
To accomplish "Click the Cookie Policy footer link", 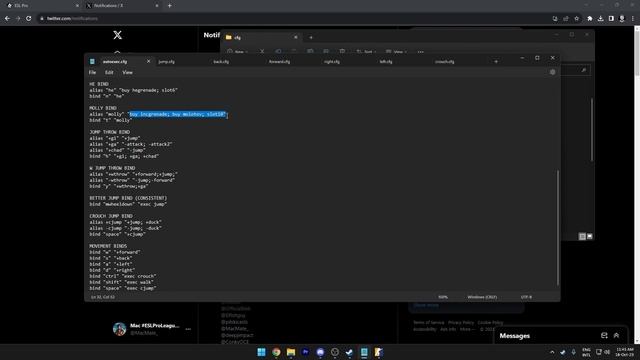I will (490, 322).
